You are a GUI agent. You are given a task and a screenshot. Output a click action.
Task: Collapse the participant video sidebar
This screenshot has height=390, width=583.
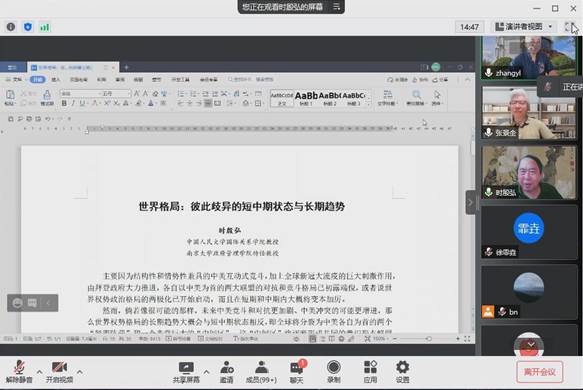470,202
